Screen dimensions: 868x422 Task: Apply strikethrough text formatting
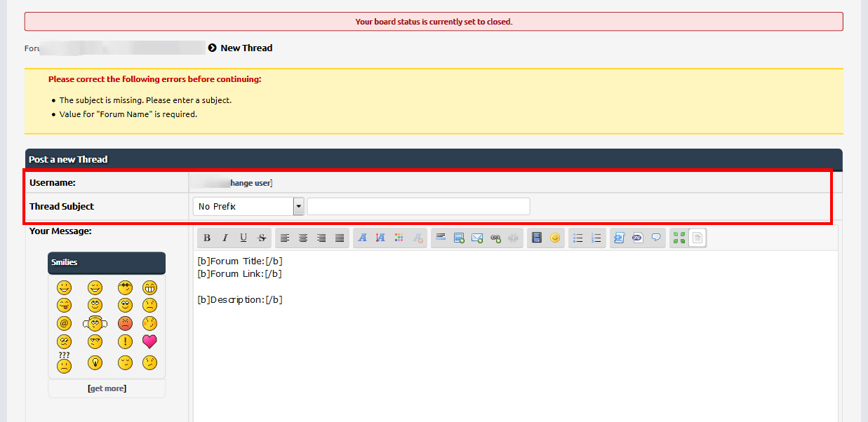pos(262,238)
